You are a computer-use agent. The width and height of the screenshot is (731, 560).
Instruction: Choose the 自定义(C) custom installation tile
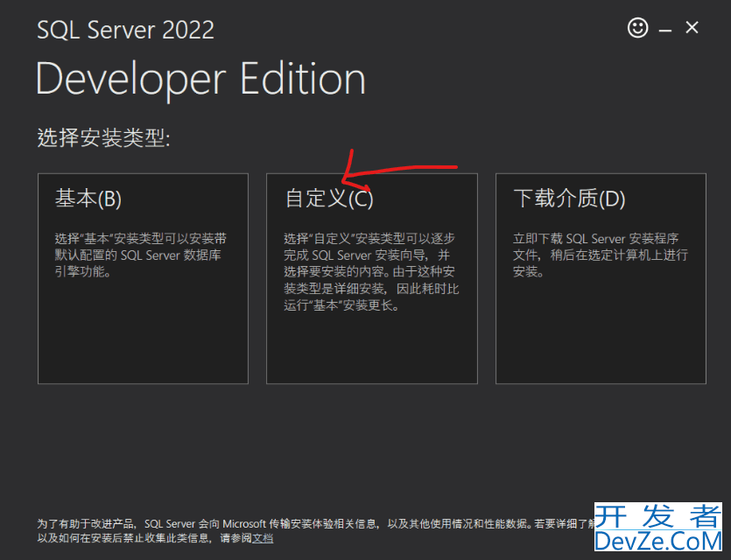coord(371,278)
